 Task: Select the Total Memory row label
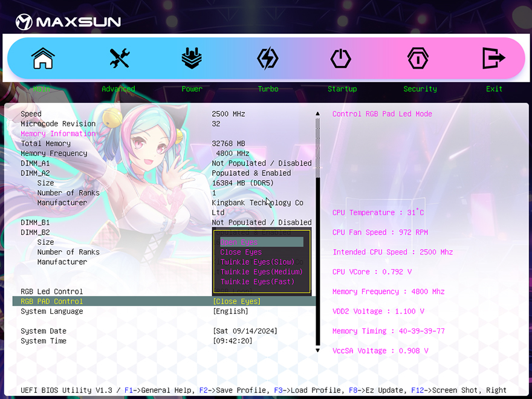pyautogui.click(x=45, y=143)
